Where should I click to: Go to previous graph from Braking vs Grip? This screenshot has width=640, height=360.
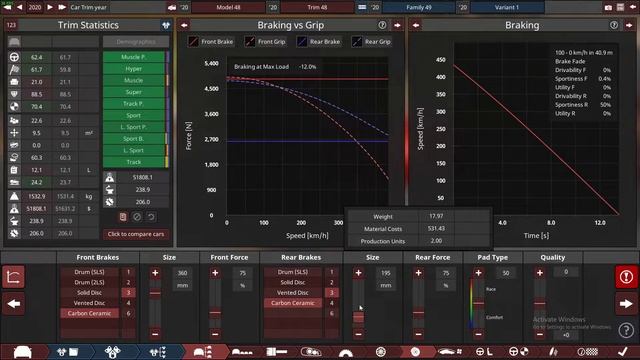(184, 25)
